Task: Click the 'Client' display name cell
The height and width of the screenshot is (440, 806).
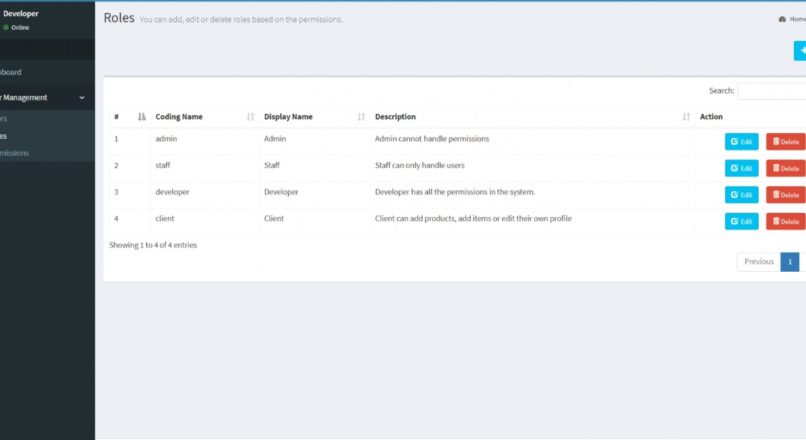Action: point(273,218)
